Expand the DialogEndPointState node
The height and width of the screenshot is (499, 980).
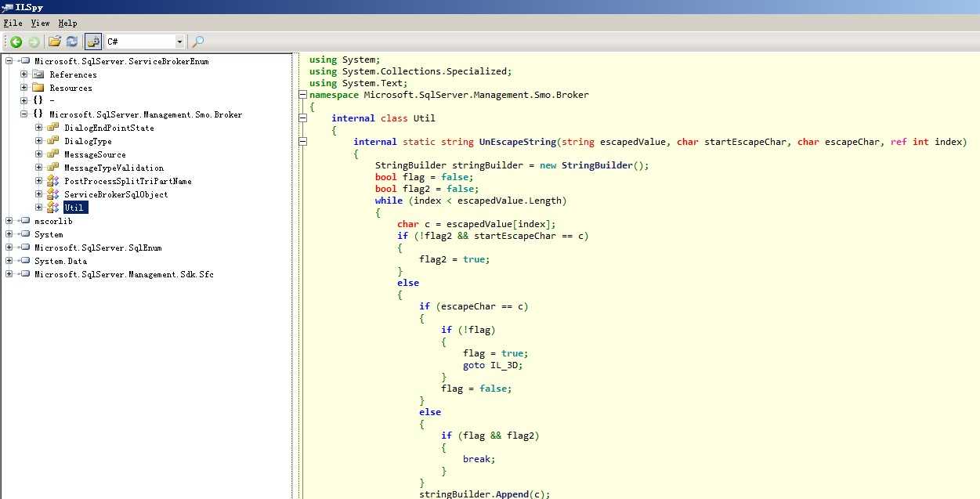point(38,128)
